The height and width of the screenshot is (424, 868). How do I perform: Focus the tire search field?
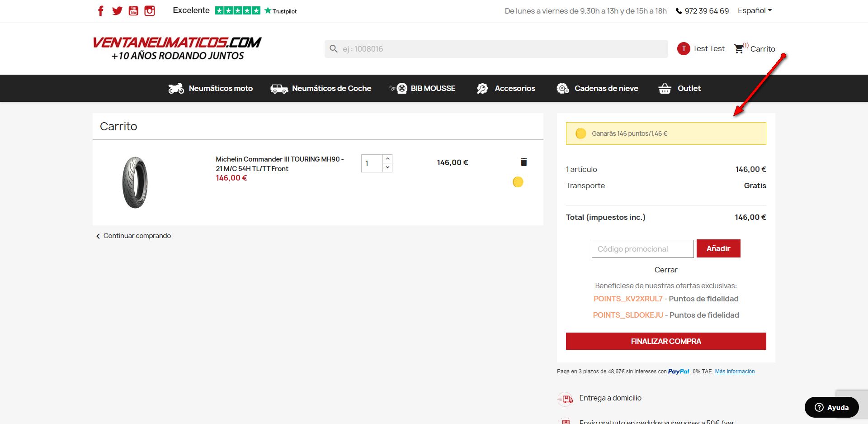(496, 49)
